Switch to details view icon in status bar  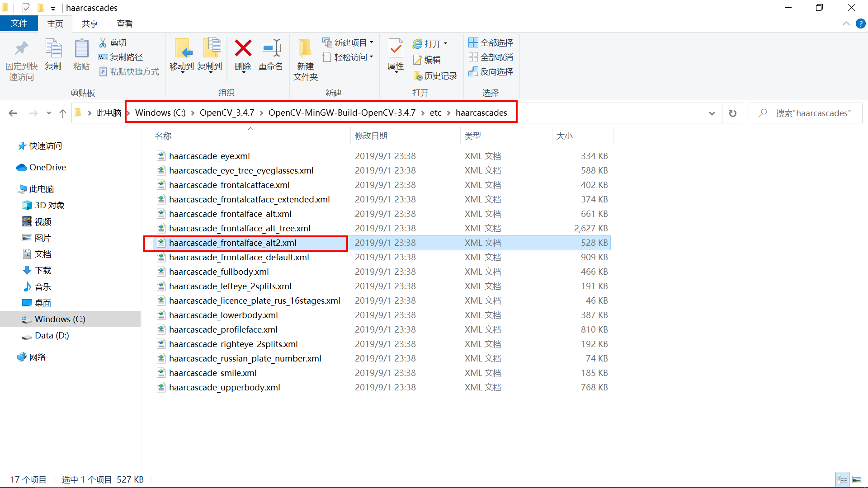click(842, 479)
